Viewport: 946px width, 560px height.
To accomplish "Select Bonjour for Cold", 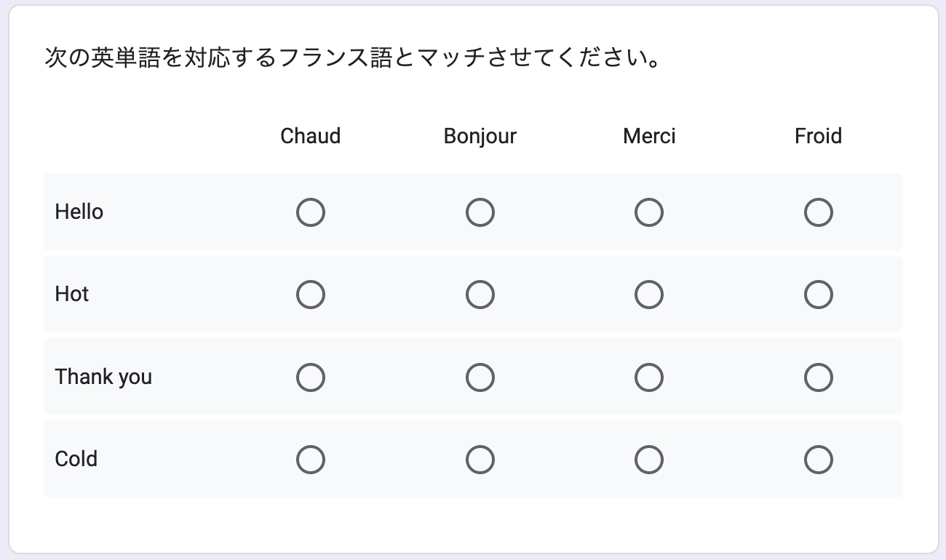I will [480, 459].
